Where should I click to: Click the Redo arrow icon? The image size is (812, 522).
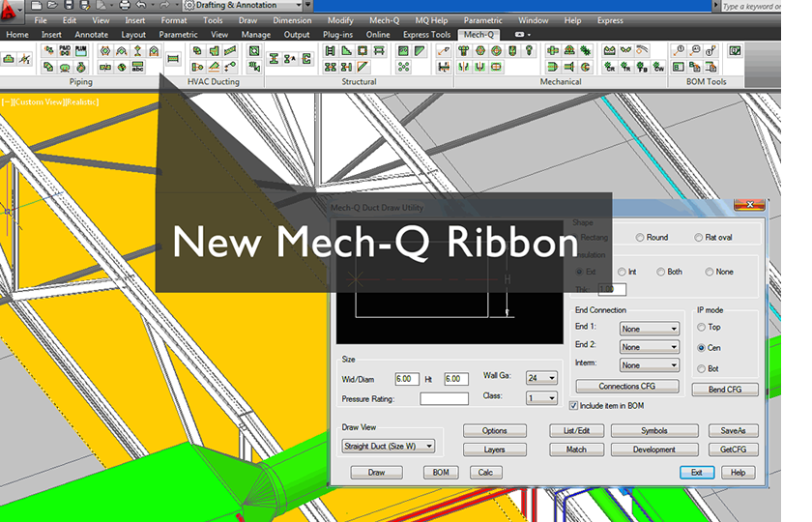point(164,5)
